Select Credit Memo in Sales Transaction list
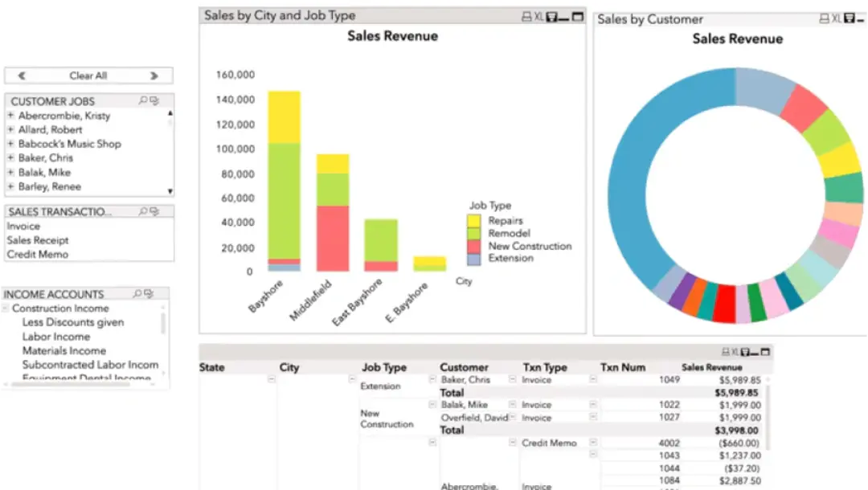The height and width of the screenshot is (490, 868). [38, 255]
